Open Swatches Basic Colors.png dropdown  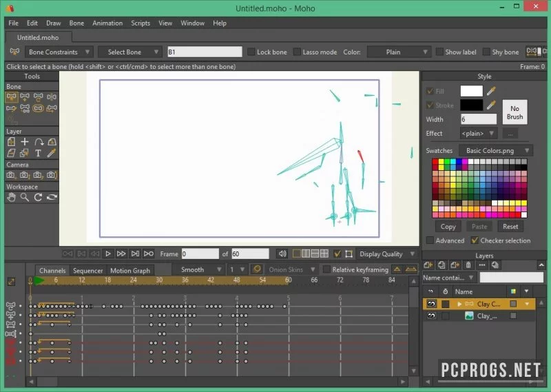(x=496, y=150)
